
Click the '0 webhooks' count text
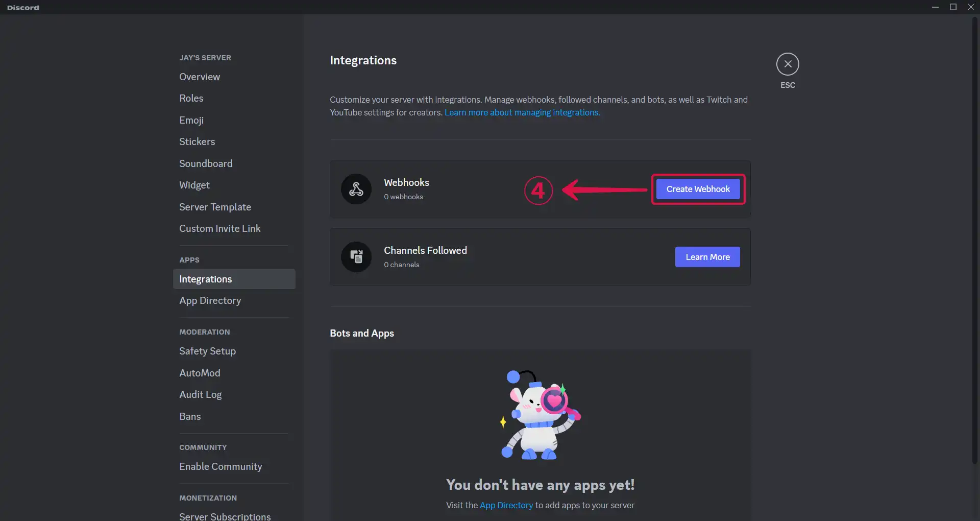tap(403, 197)
